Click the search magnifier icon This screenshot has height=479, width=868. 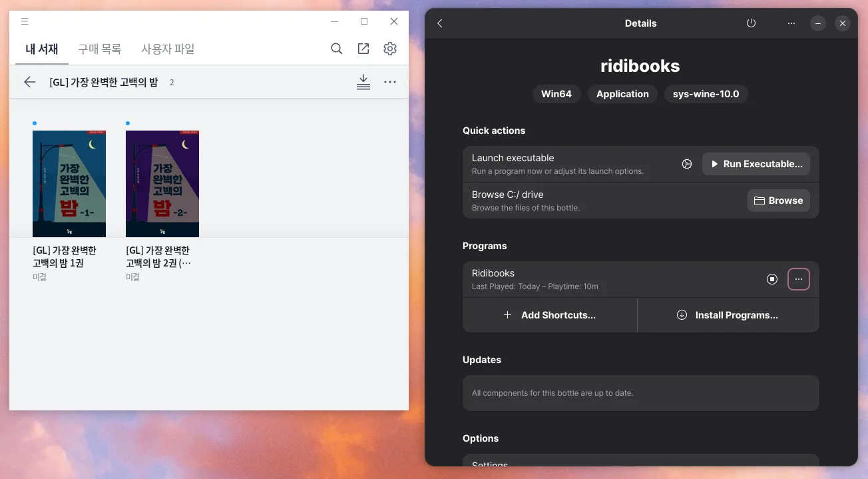(337, 49)
